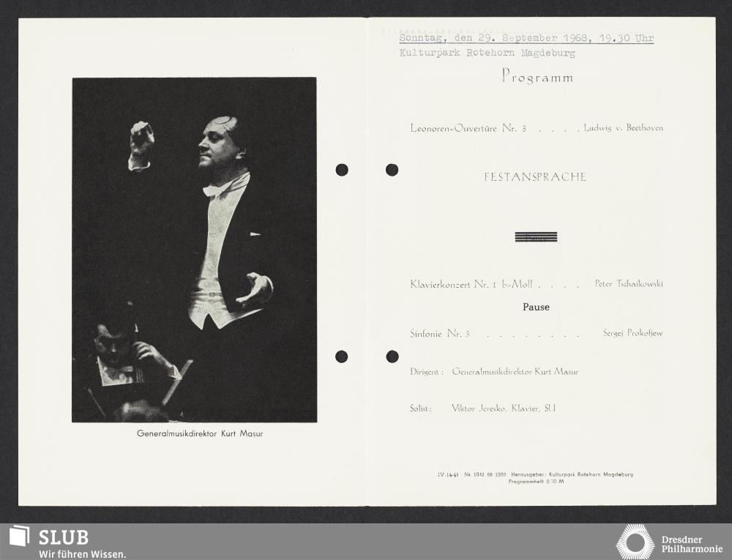Click the lower-right punch hole on the page
Screen dimensions: 732x560
click(x=392, y=356)
